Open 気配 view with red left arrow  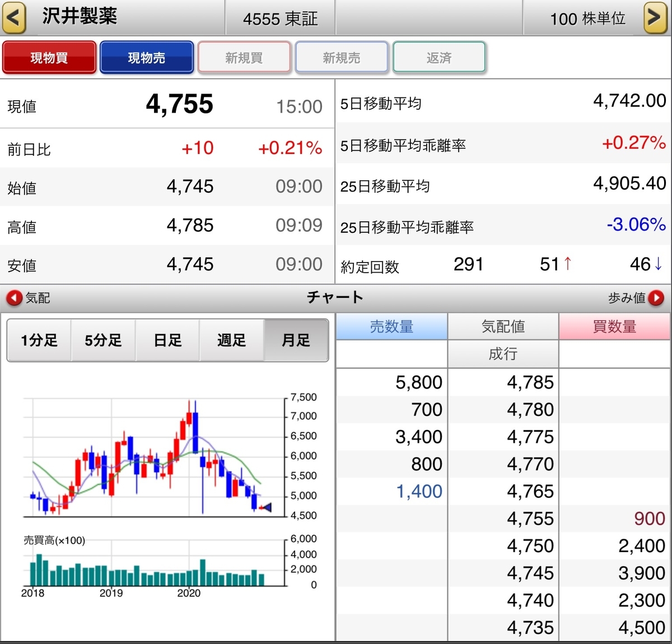tap(15, 298)
